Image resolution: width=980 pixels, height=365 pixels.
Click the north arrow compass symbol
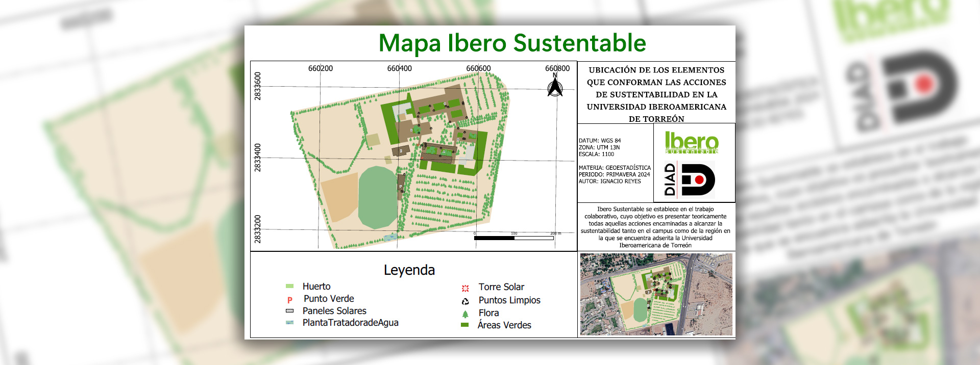tap(555, 85)
